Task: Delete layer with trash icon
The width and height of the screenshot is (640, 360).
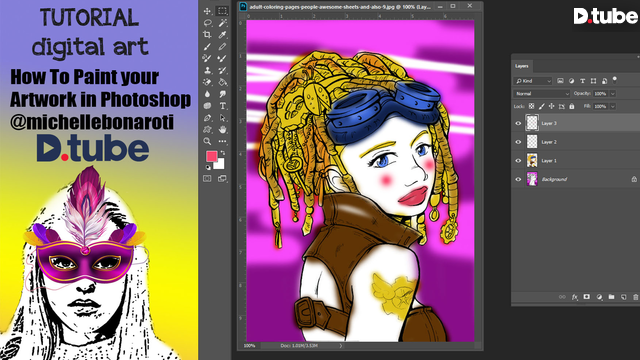Action: (636, 297)
